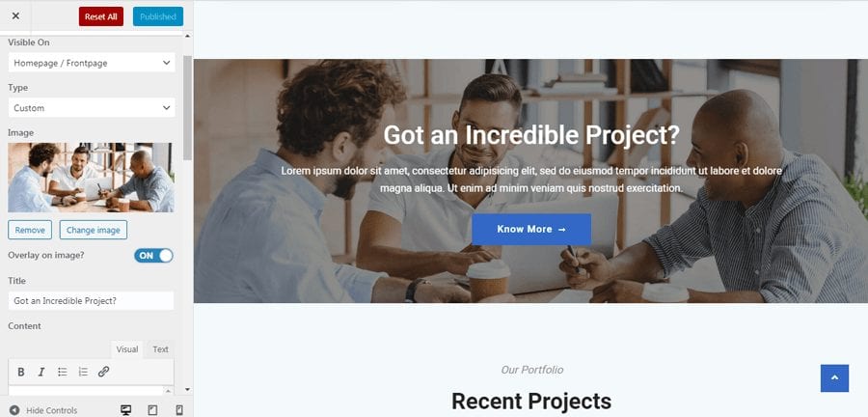Image resolution: width=868 pixels, height=417 pixels.
Task: Open the Visible On dropdown
Action: coord(92,63)
